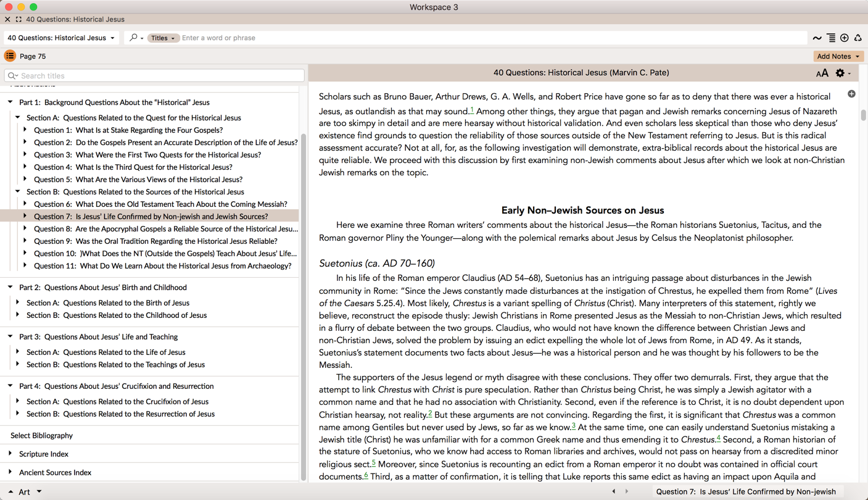Collapse Section A Quest for Historical Jesus
Viewport: 868px width, 500px height.
(18, 118)
